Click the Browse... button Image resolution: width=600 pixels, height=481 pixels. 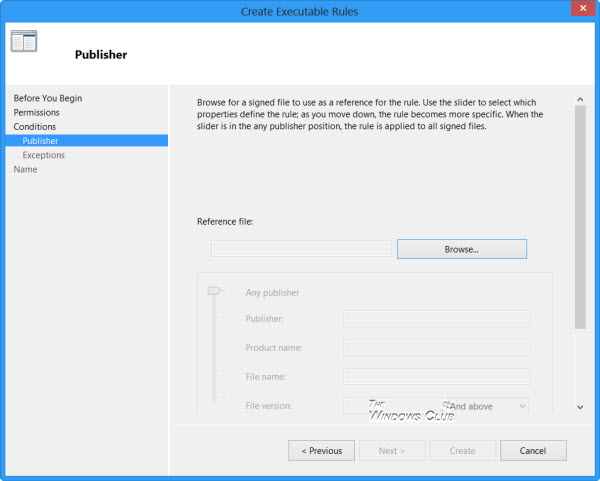pyautogui.click(x=462, y=249)
